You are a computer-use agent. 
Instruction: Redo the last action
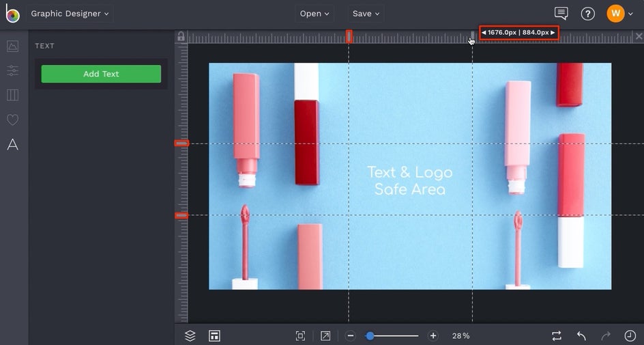[x=606, y=336]
